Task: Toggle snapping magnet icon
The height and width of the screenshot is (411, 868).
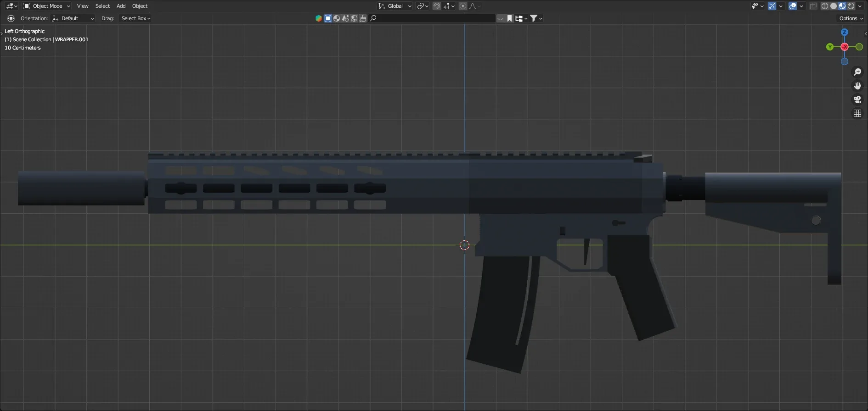Action: pyautogui.click(x=437, y=6)
